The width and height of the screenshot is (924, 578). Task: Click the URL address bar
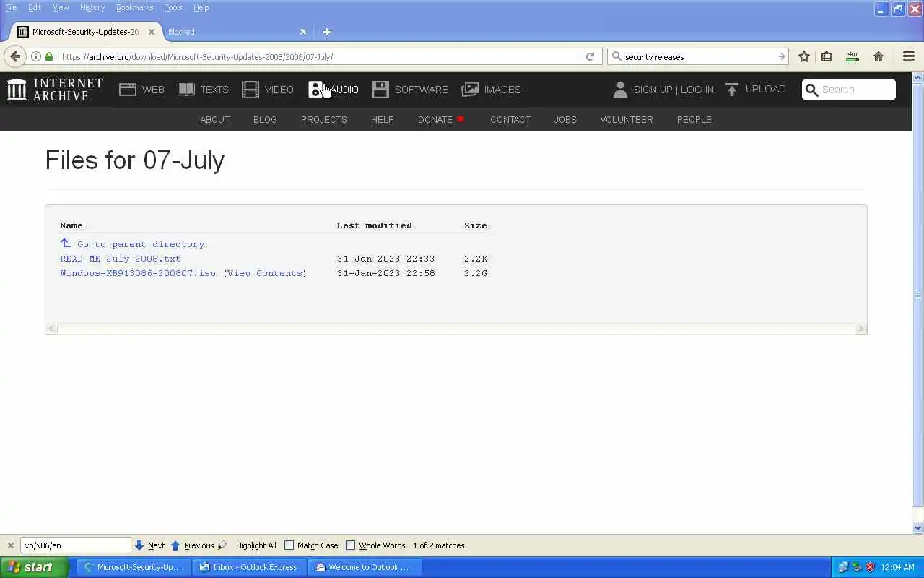(318, 56)
